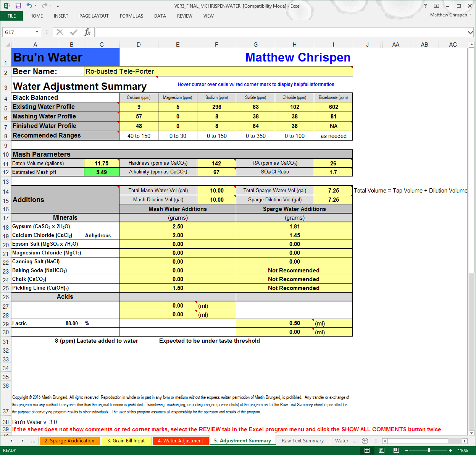
Task: Open the Raw Text Summary sheet tab
Action: (x=302, y=440)
